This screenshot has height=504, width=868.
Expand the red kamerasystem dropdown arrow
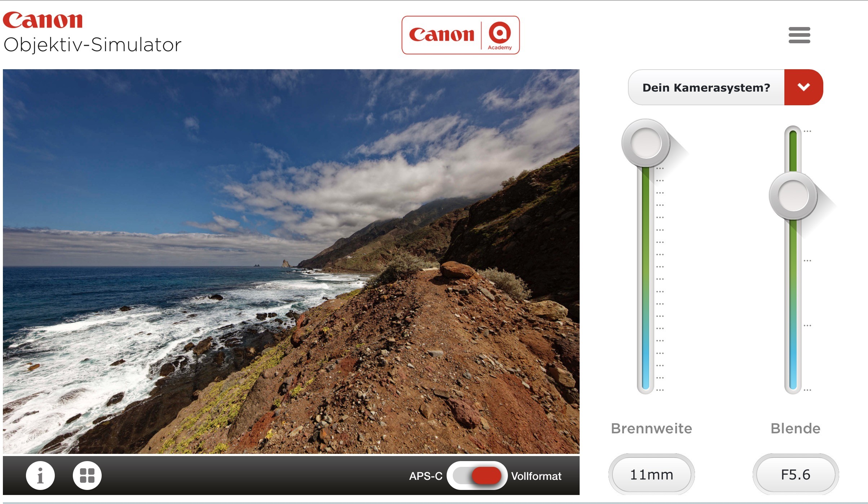[x=804, y=87]
